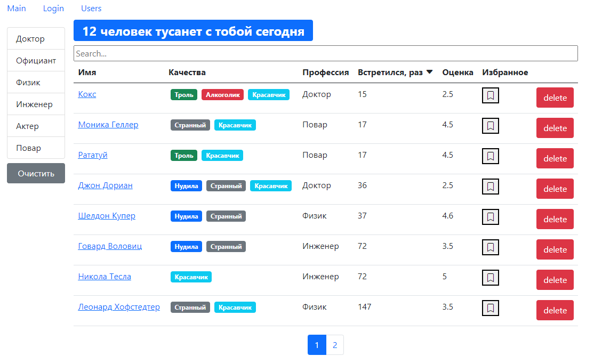The height and width of the screenshot is (364, 602).
Task: Filter by profession Физик
Action: coord(36,82)
